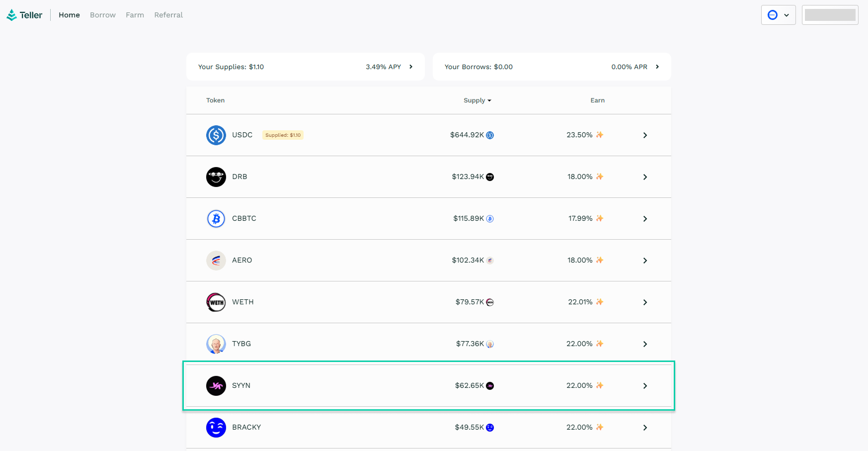Sort tokens by Supply column

point(477,100)
